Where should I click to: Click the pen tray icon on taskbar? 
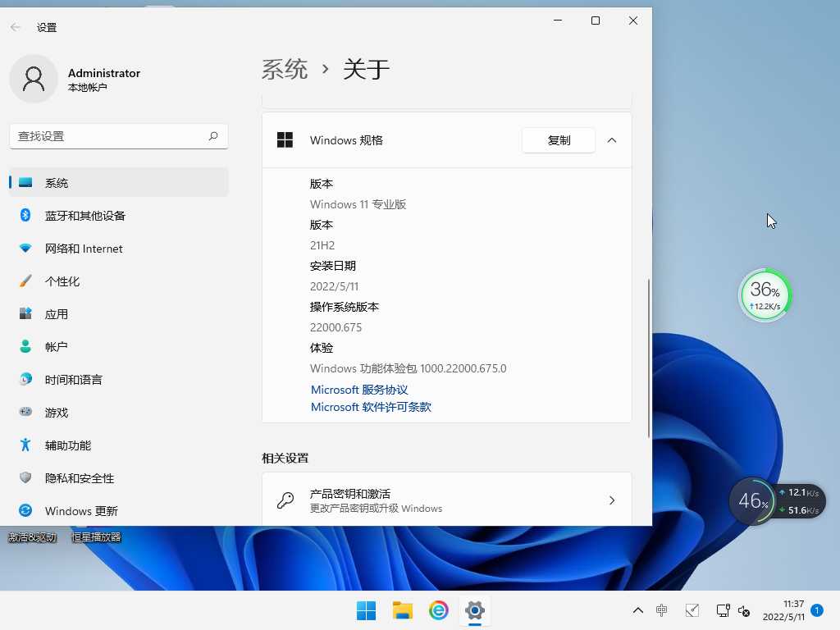(692, 610)
